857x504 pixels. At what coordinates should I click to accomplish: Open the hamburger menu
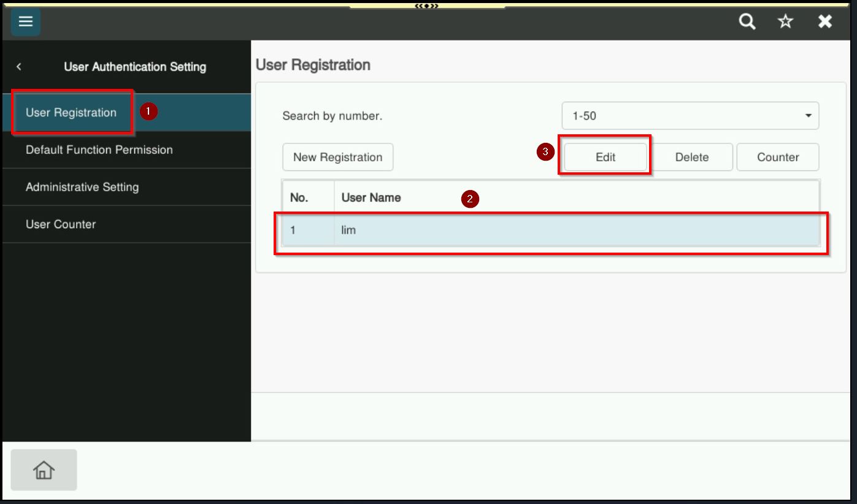point(25,21)
